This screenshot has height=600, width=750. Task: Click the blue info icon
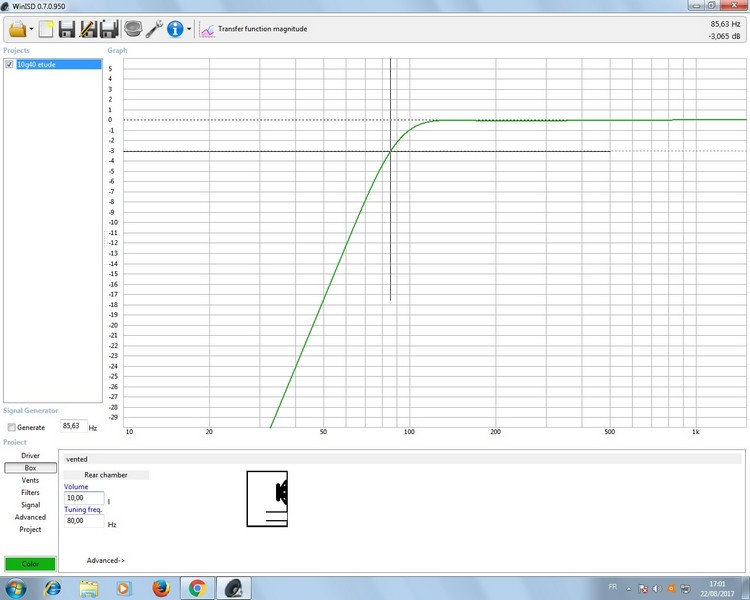pos(175,29)
